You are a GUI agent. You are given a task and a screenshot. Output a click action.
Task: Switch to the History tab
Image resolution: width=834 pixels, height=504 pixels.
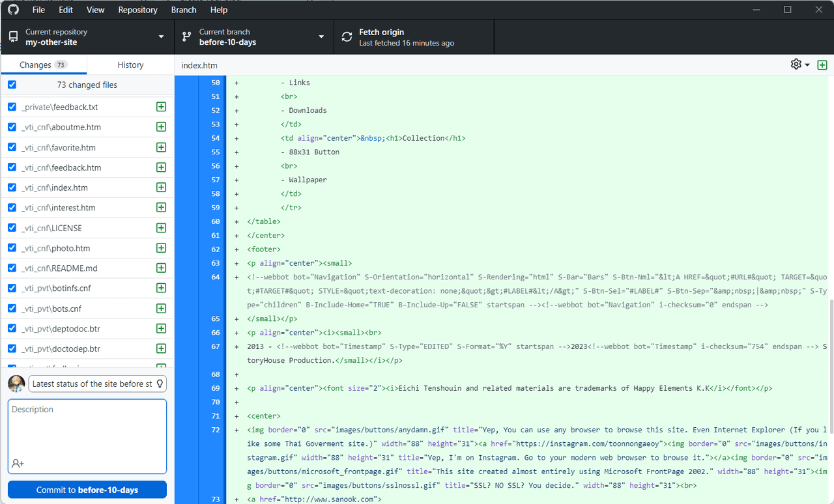[130, 65]
